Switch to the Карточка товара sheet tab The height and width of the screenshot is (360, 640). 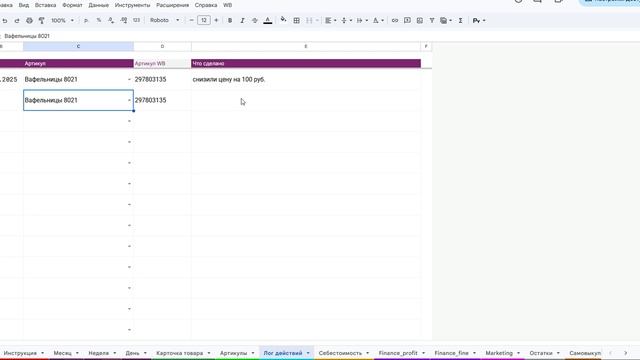180,353
